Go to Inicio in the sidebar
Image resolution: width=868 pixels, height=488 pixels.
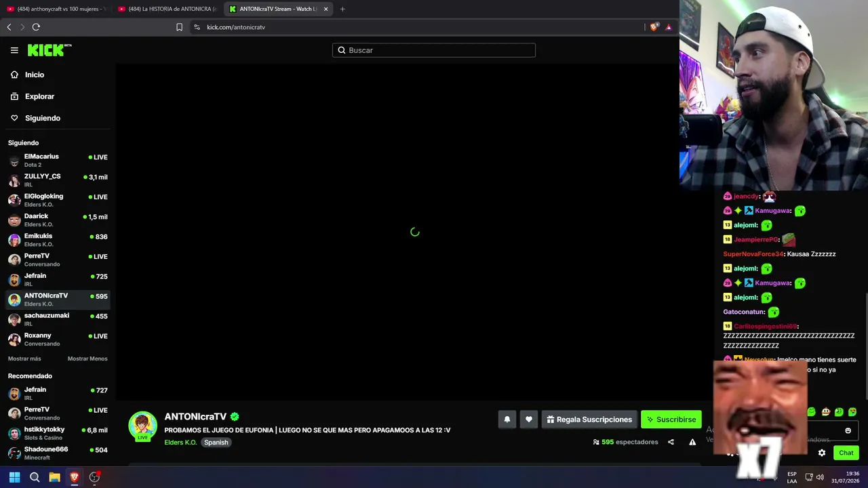pos(35,75)
